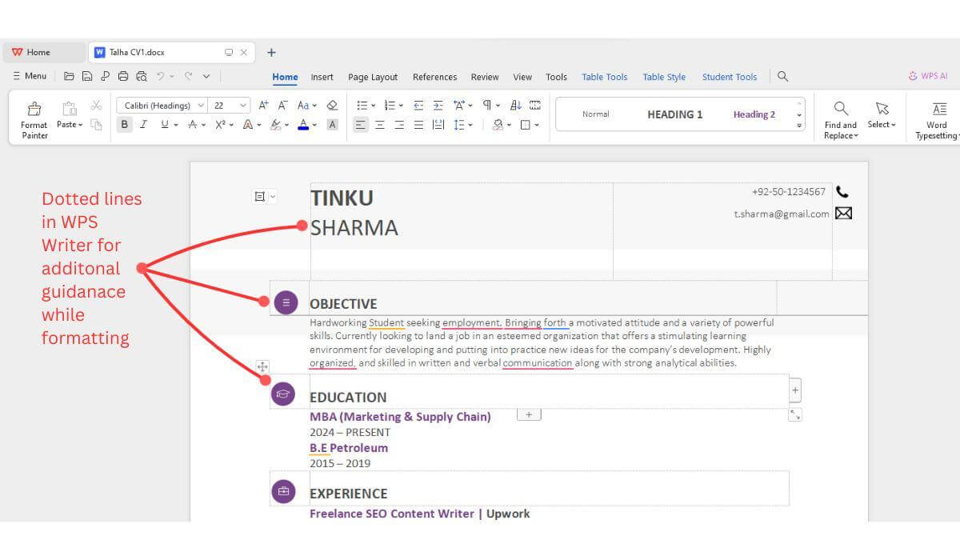Apply the HEADING 1 style
Image resolution: width=960 pixels, height=560 pixels.
[x=674, y=114]
